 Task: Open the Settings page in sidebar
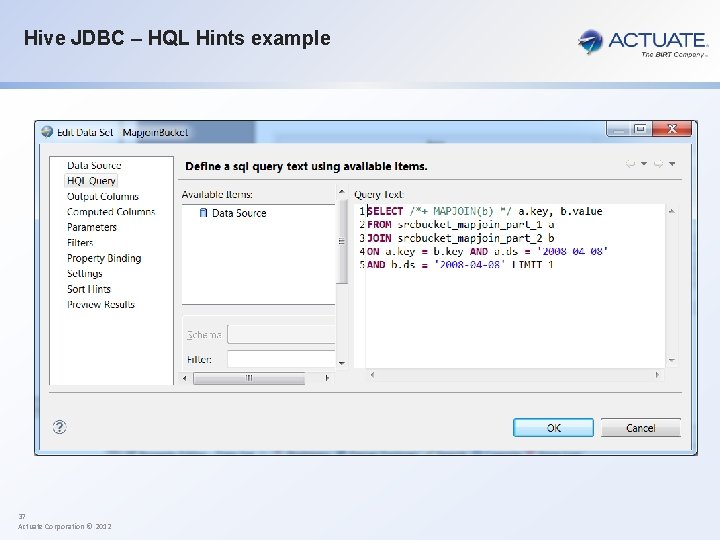[84, 274]
